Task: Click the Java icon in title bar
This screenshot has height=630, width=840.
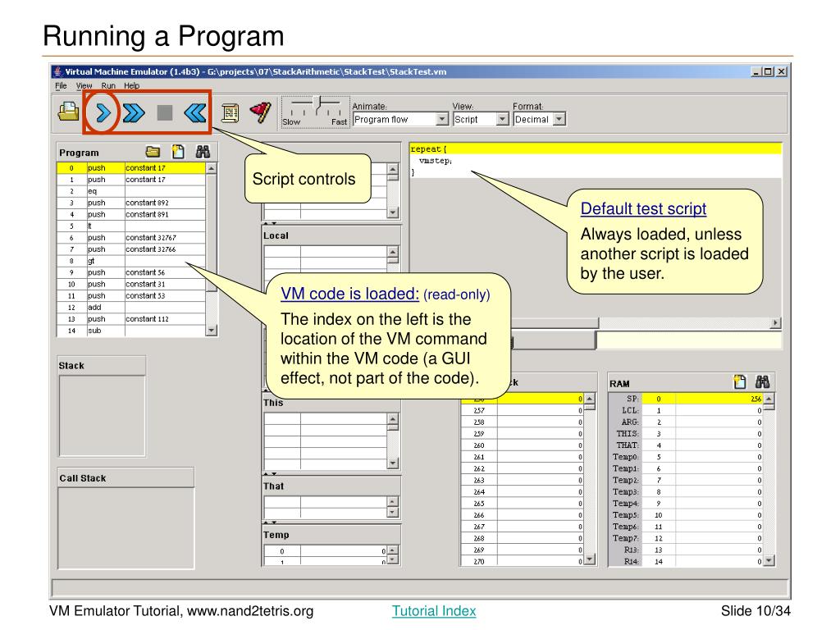Action: click(58, 71)
